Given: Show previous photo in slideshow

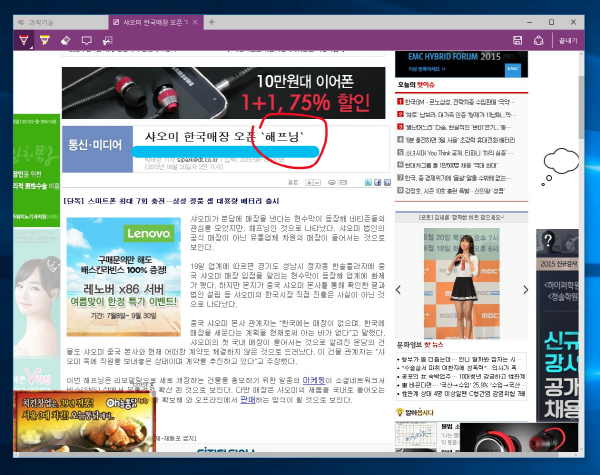Looking at the screenshot, I should coord(398,290).
